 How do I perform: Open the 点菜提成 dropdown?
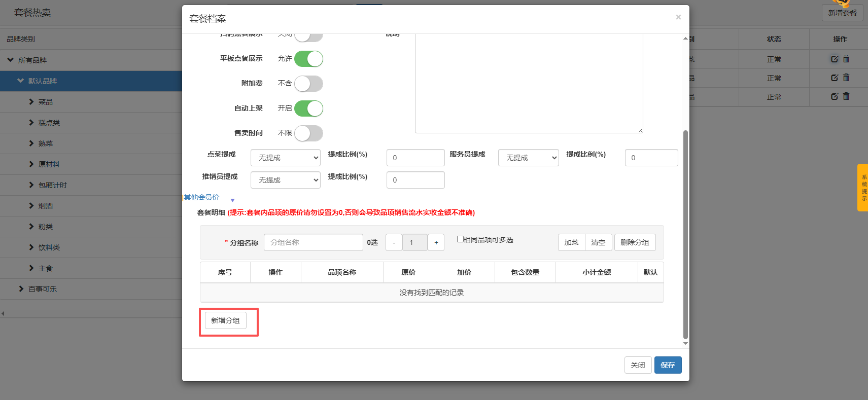(285, 158)
